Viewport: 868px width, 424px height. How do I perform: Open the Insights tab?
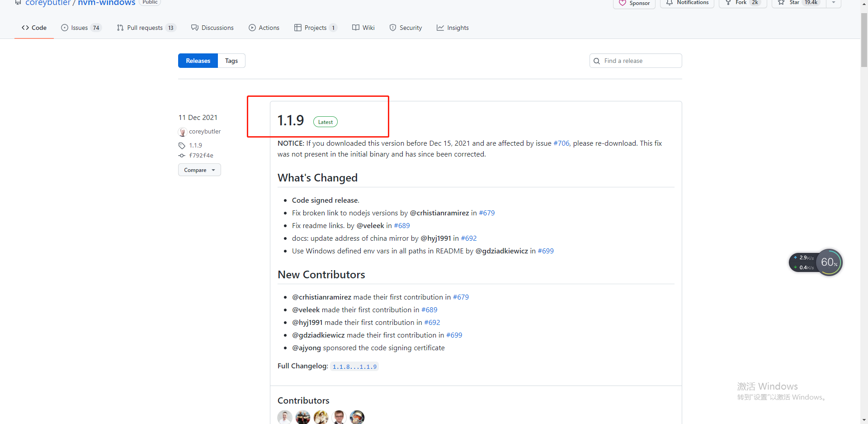pos(453,28)
